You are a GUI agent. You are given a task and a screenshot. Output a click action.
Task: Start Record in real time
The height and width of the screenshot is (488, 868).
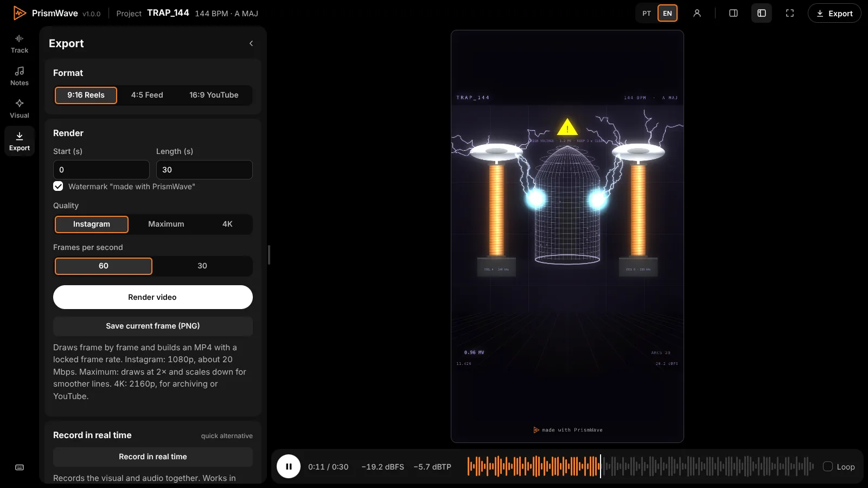[153, 457]
